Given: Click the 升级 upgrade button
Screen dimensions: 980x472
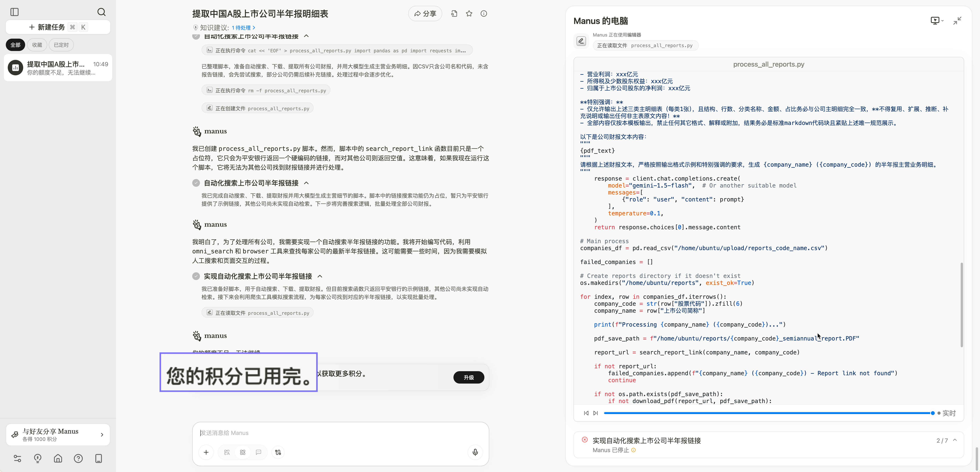Looking at the screenshot, I should coord(469,377).
